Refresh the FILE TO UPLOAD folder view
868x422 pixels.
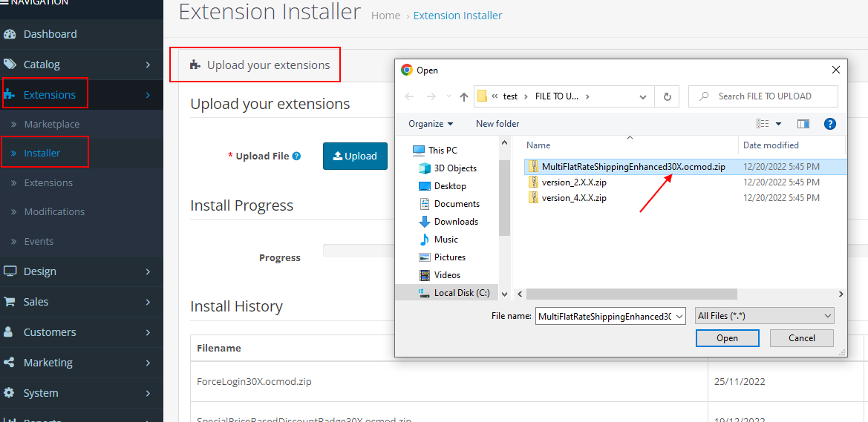(x=667, y=96)
